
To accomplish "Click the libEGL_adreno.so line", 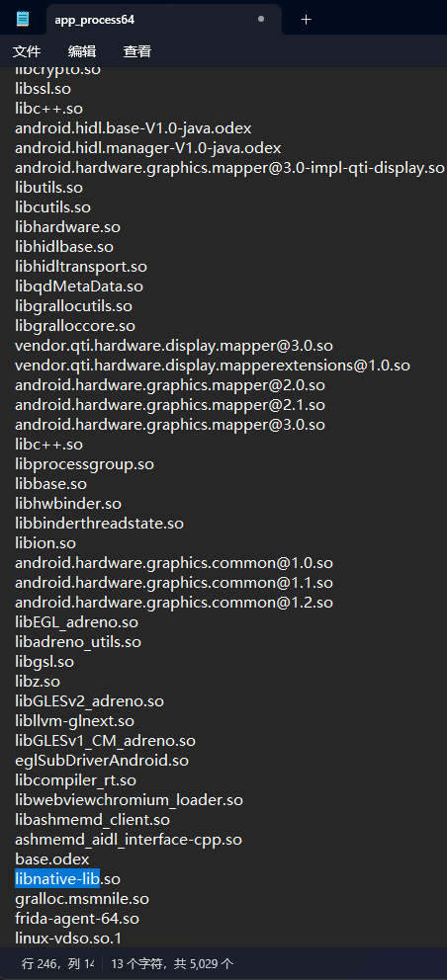I will click(76, 623).
